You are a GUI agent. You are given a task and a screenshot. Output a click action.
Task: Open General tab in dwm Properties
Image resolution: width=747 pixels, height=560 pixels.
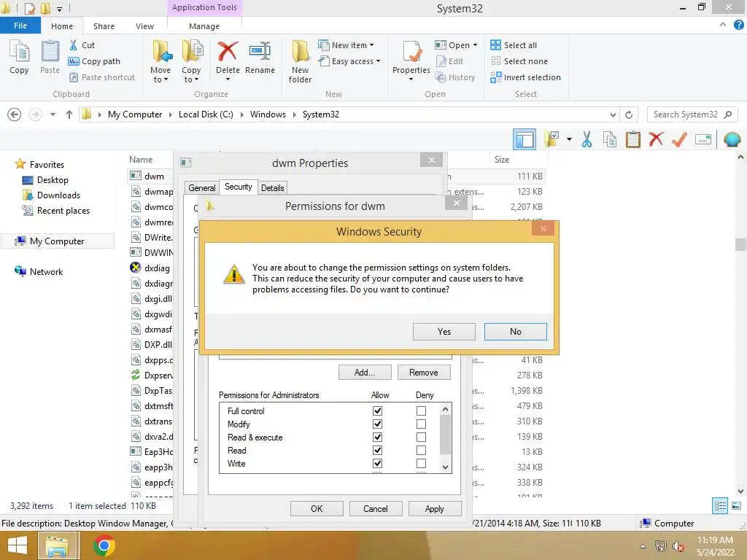pos(202,187)
